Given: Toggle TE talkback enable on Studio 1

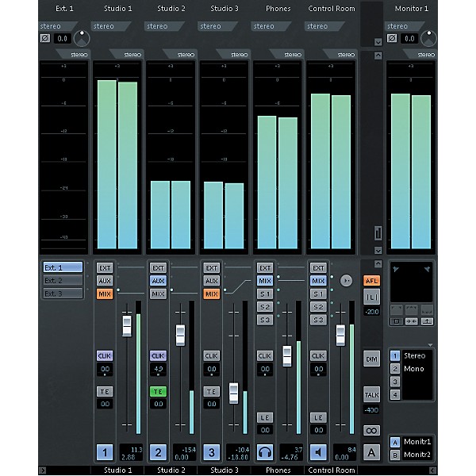Looking at the screenshot, I should 105,392.
